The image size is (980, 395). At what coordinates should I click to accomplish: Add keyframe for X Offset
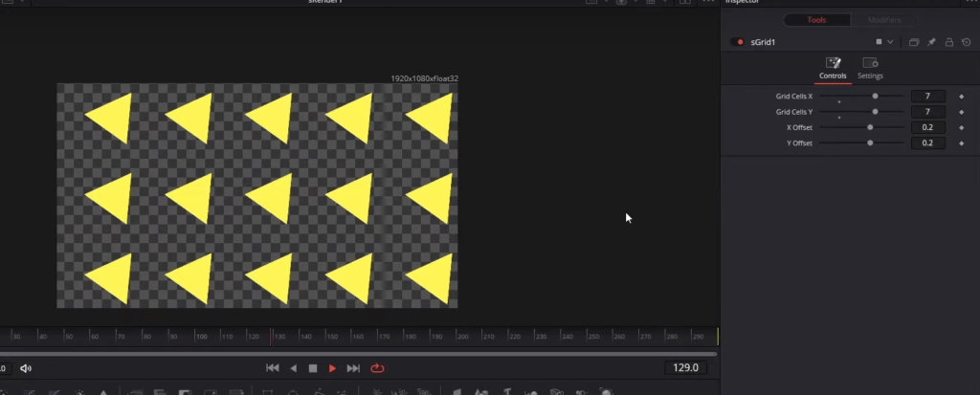(961, 127)
